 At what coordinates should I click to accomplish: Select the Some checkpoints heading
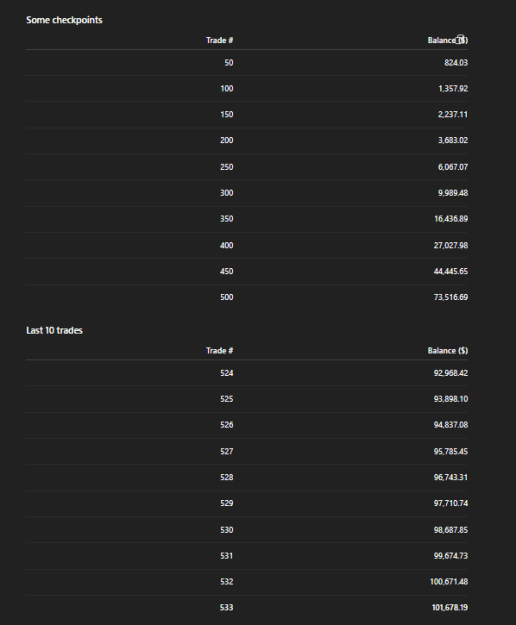pos(64,20)
